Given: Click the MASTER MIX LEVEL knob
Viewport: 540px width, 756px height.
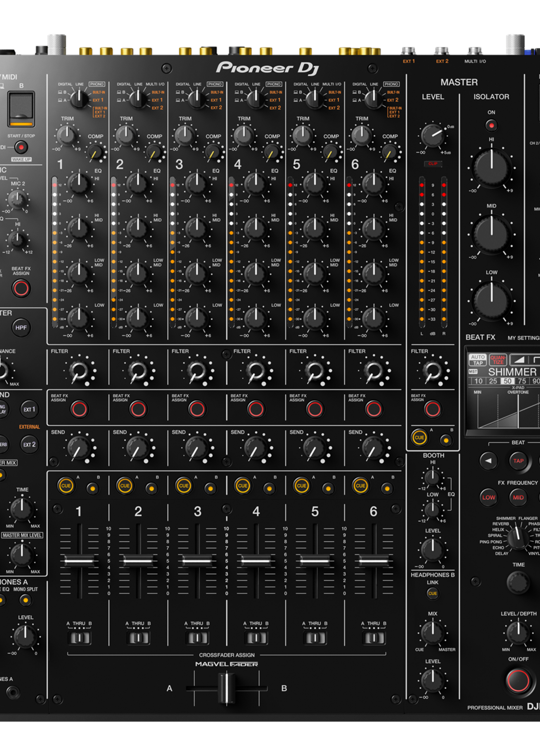Looking at the screenshot, I should [x=22, y=555].
